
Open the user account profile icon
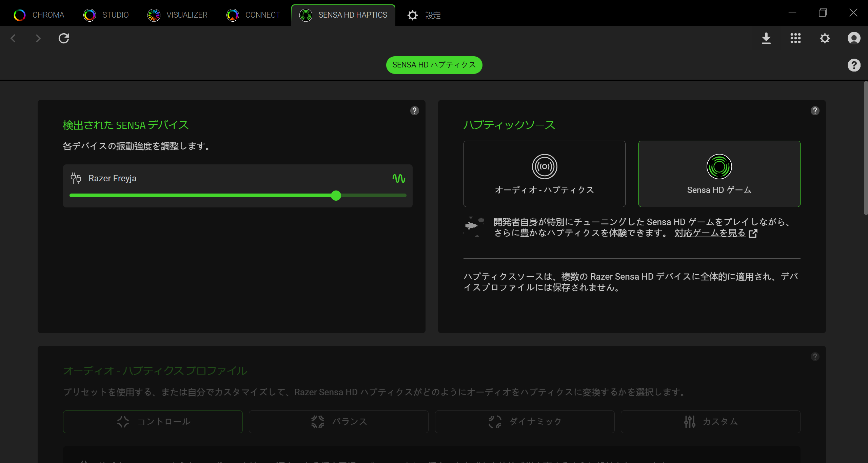pos(854,38)
